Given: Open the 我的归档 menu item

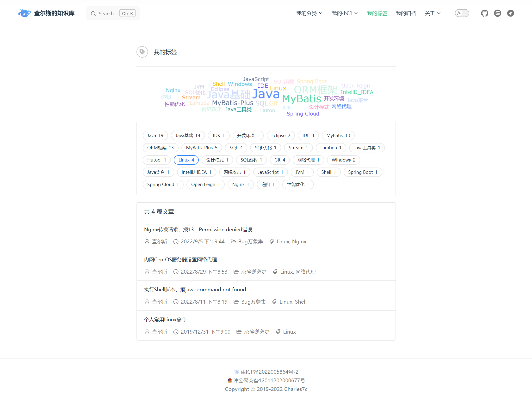Looking at the screenshot, I should (x=406, y=13).
